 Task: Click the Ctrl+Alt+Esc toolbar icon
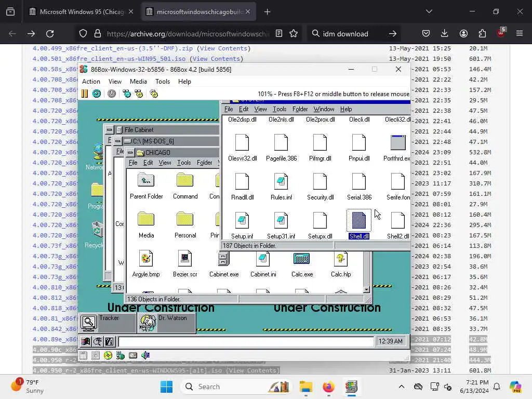pos(139,94)
